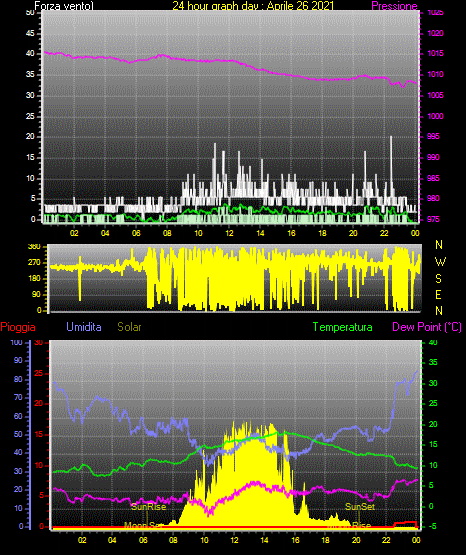The width and height of the screenshot is (466, 555).
Task: Click the 'N' compass label beside 0 degrees
Action: click(x=439, y=311)
